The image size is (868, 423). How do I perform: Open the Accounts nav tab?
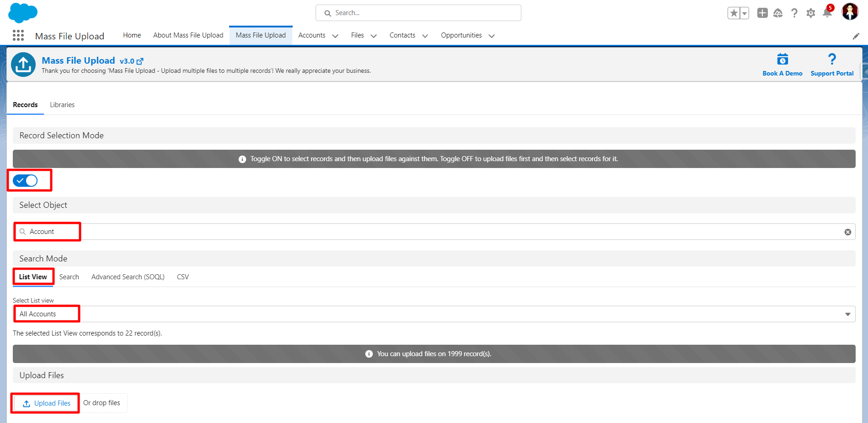(x=311, y=35)
